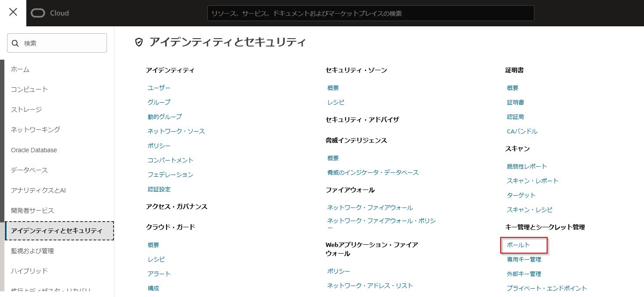The width and height of the screenshot is (644, 297).
Task: Open ネットワーク・ファイアウォール link
Action: pos(370,208)
